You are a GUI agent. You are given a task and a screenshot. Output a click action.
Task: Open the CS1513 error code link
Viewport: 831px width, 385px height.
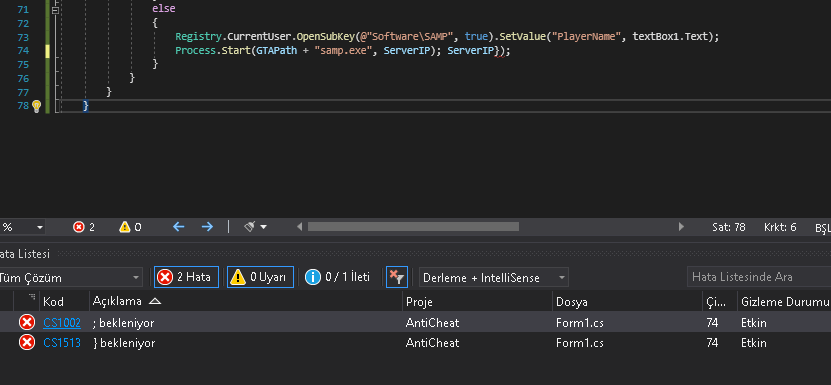tap(62, 343)
